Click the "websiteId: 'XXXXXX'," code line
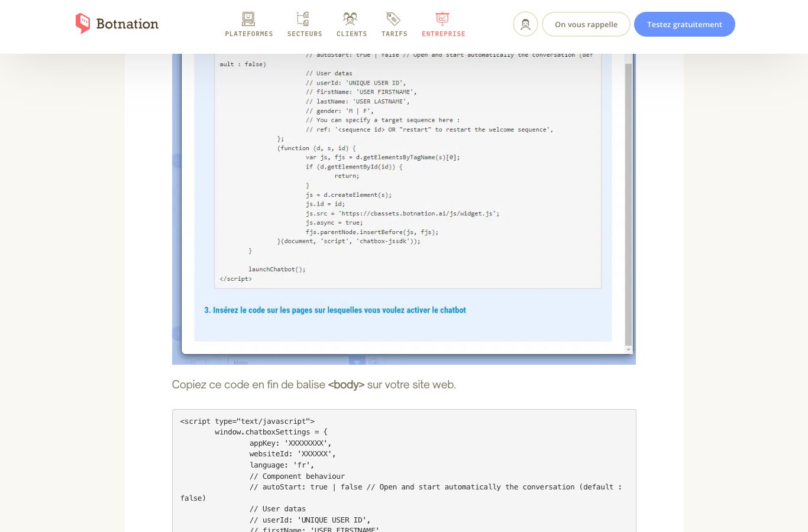The height and width of the screenshot is (532, 808). click(292, 454)
